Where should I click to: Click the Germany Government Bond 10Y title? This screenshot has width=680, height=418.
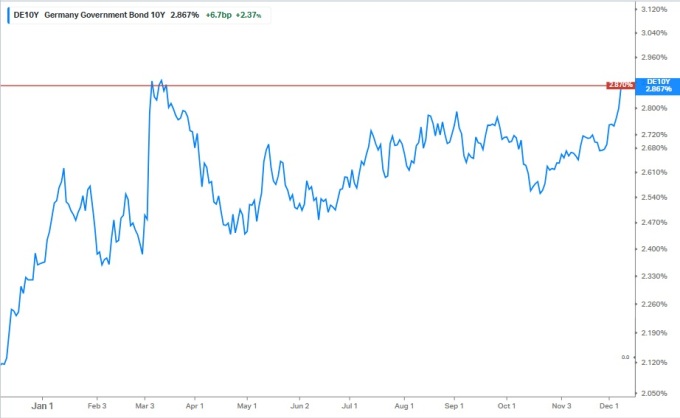[100, 16]
